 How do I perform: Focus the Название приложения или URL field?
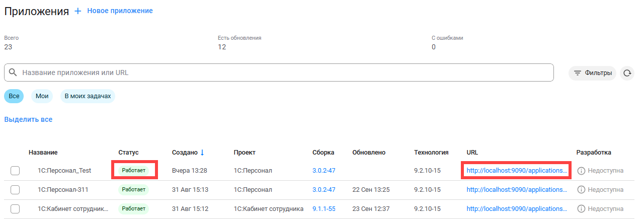pos(279,72)
